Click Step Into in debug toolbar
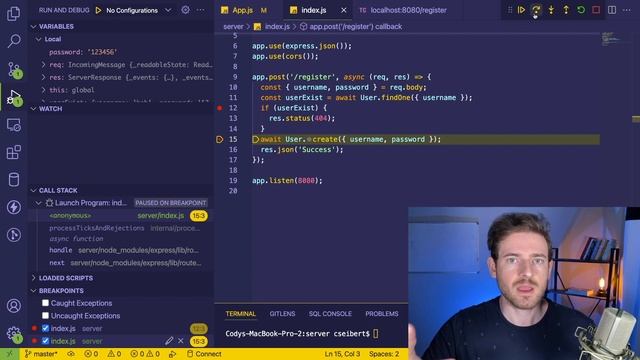Viewport: 640px width, 360px height. tap(551, 10)
